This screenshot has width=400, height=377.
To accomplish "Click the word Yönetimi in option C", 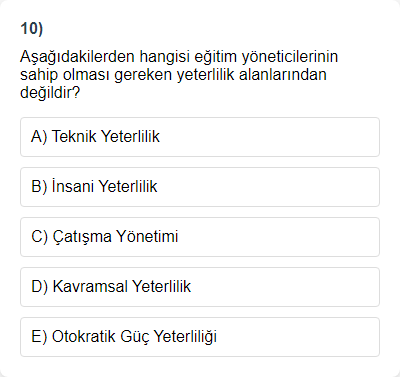I will click(147, 236).
